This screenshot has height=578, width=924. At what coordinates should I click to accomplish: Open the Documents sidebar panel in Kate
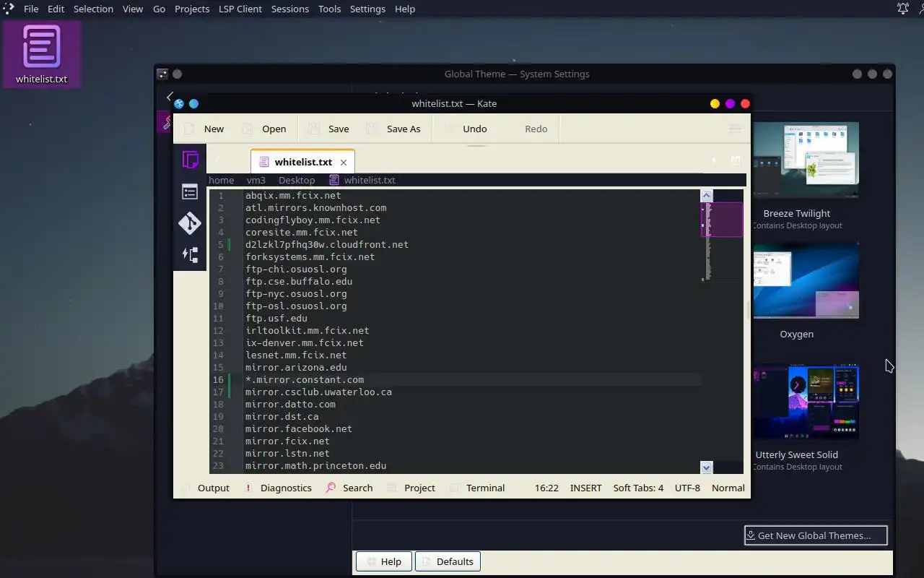(x=190, y=160)
